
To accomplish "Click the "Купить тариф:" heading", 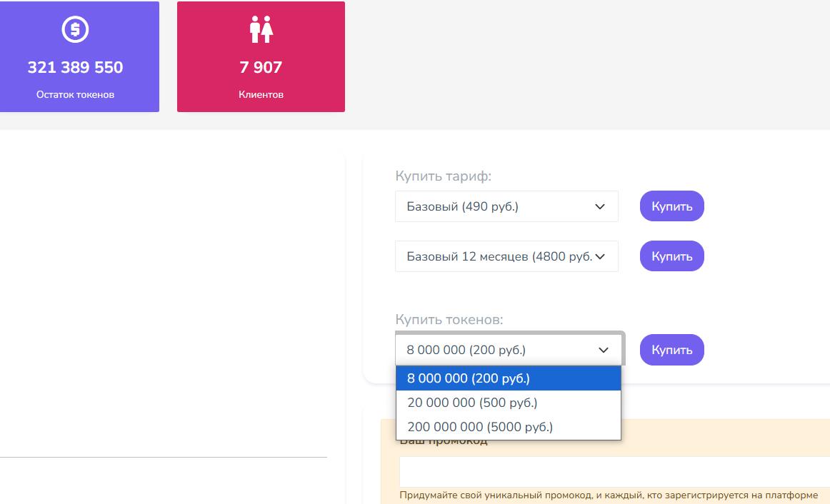I will (x=444, y=176).
